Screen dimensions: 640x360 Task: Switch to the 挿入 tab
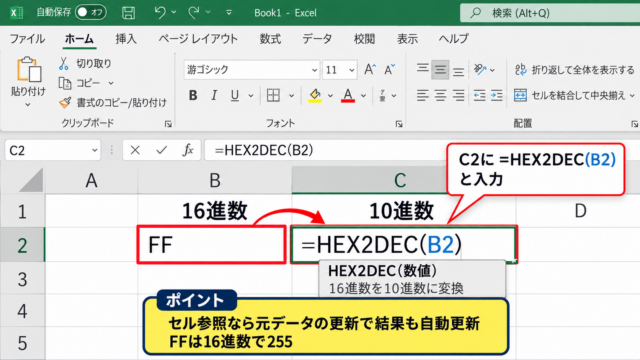coord(126,39)
